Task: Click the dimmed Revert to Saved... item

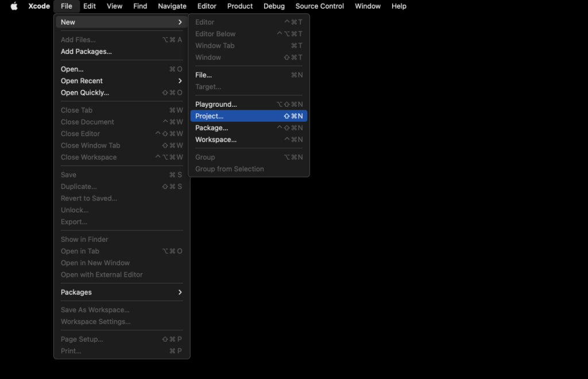Action: pyautogui.click(x=122, y=198)
